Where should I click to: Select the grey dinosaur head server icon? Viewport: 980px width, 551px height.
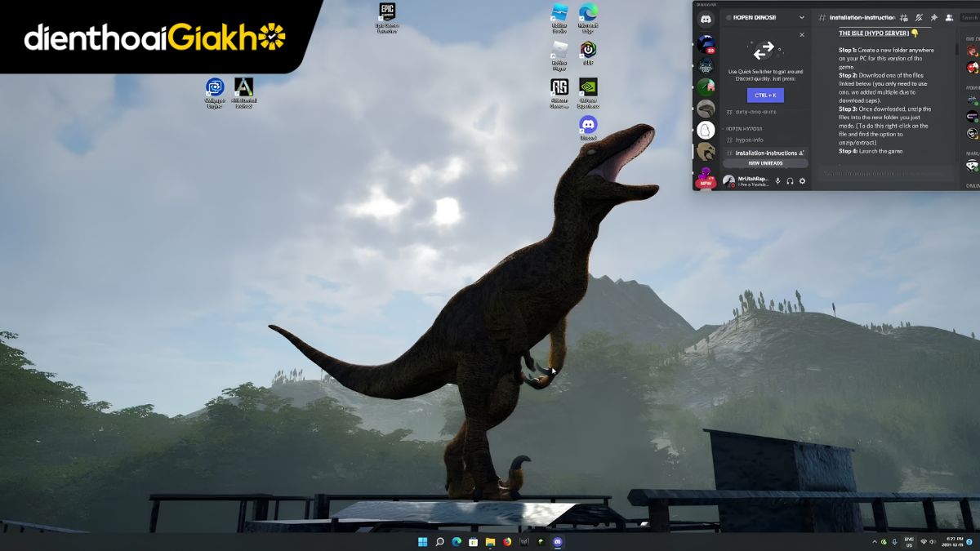(706, 108)
